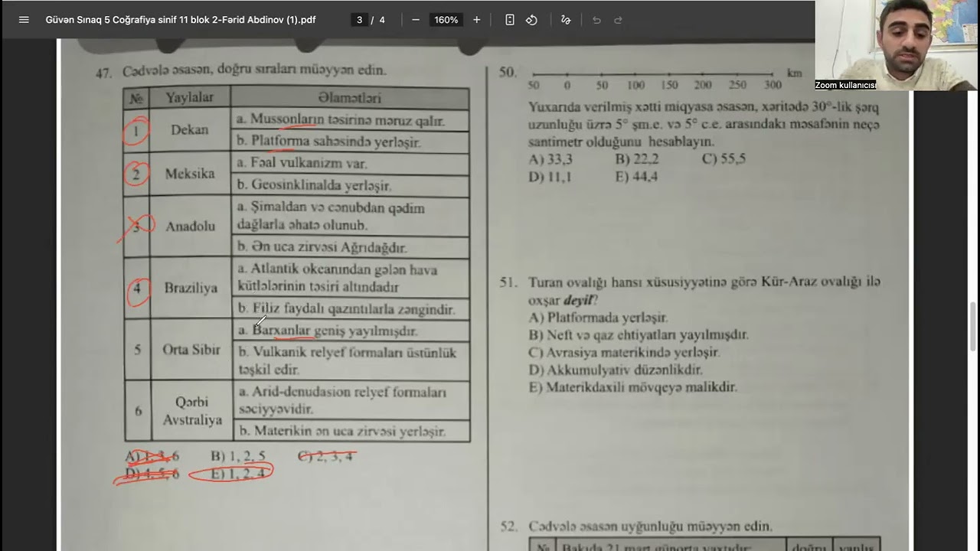980x551 pixels.
Task: Click option 'A) Platformada yerləşir.'
Action: tap(598, 318)
